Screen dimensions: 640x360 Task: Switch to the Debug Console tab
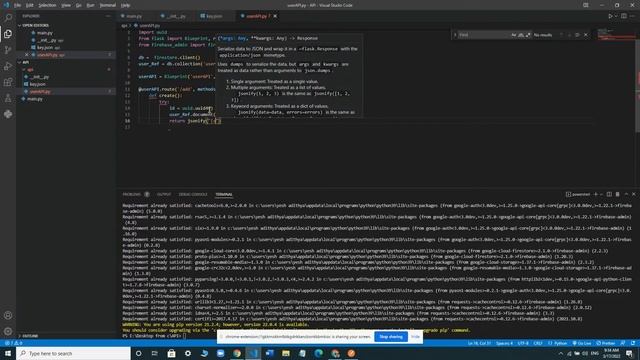[193, 194]
